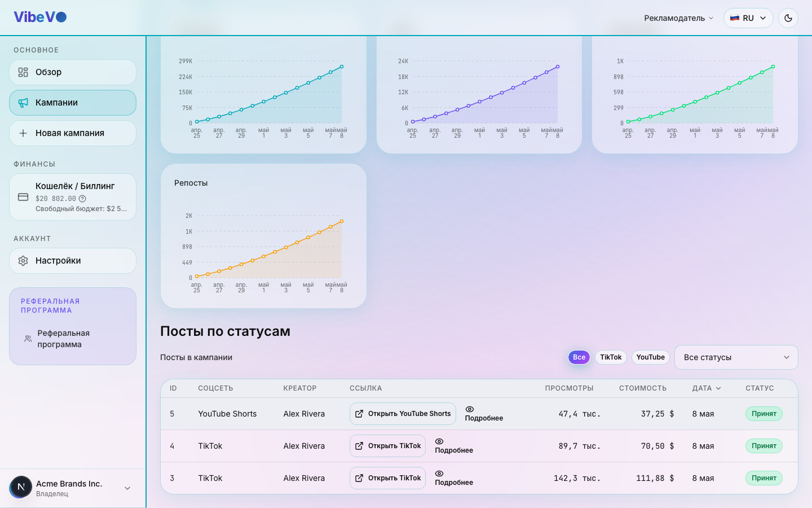Expand the Рекламодатель role dropdown
The image size is (812, 508).
point(679,18)
